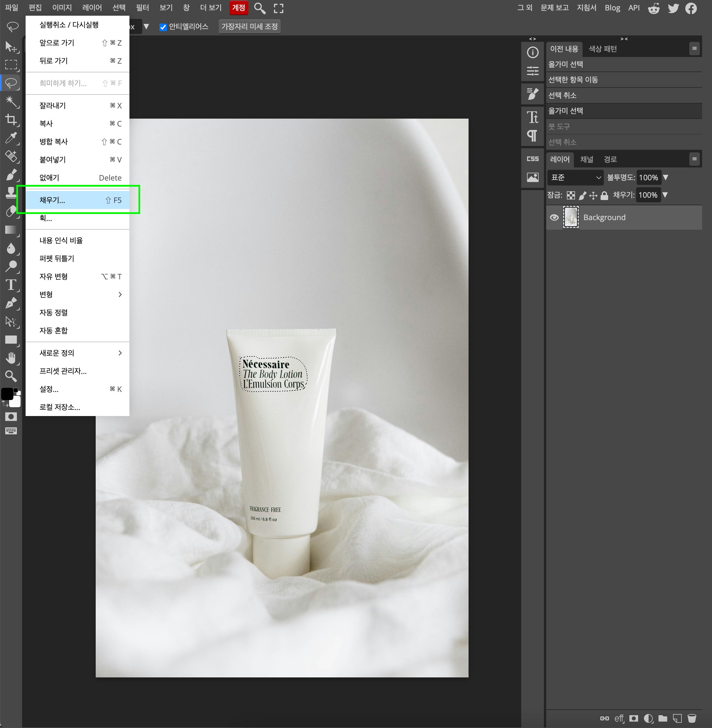Switch to the 채널 tab
Image resolution: width=712 pixels, height=728 pixels.
click(x=586, y=160)
